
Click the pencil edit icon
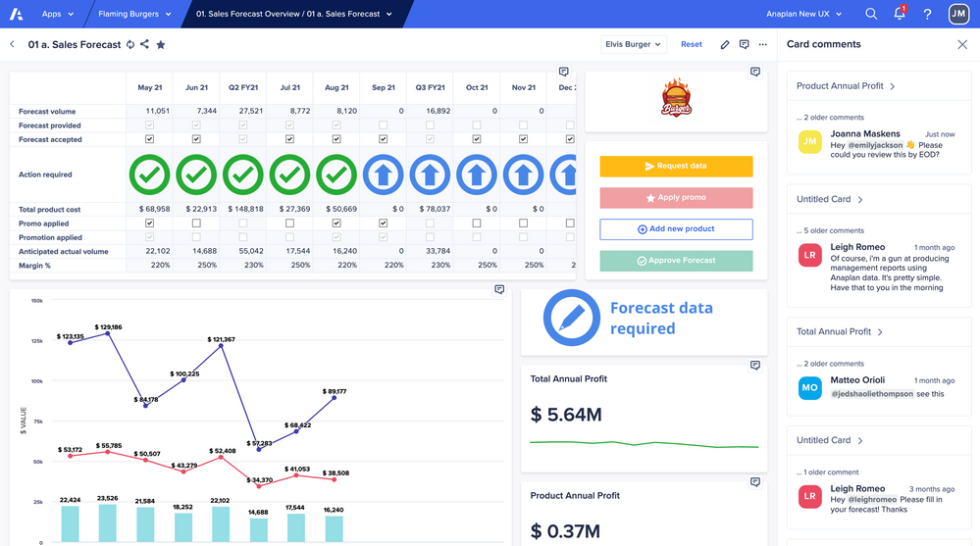[725, 44]
